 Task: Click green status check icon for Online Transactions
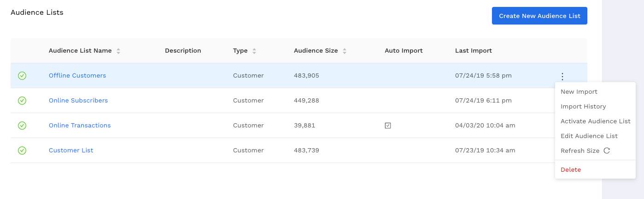[22, 126]
